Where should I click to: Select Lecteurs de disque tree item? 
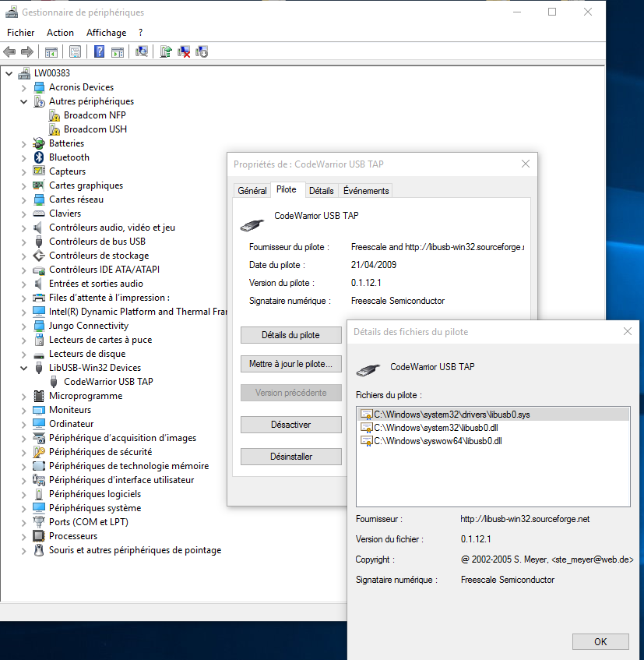(87, 354)
